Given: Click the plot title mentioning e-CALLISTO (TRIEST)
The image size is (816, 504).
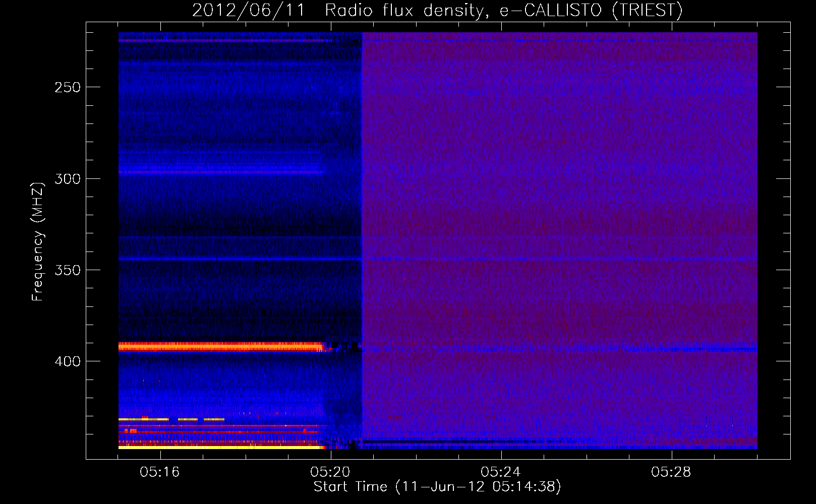Looking at the screenshot, I should 437,10.
